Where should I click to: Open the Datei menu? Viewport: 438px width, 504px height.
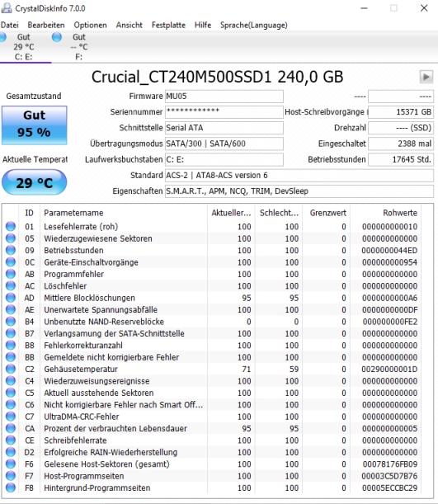9,25
